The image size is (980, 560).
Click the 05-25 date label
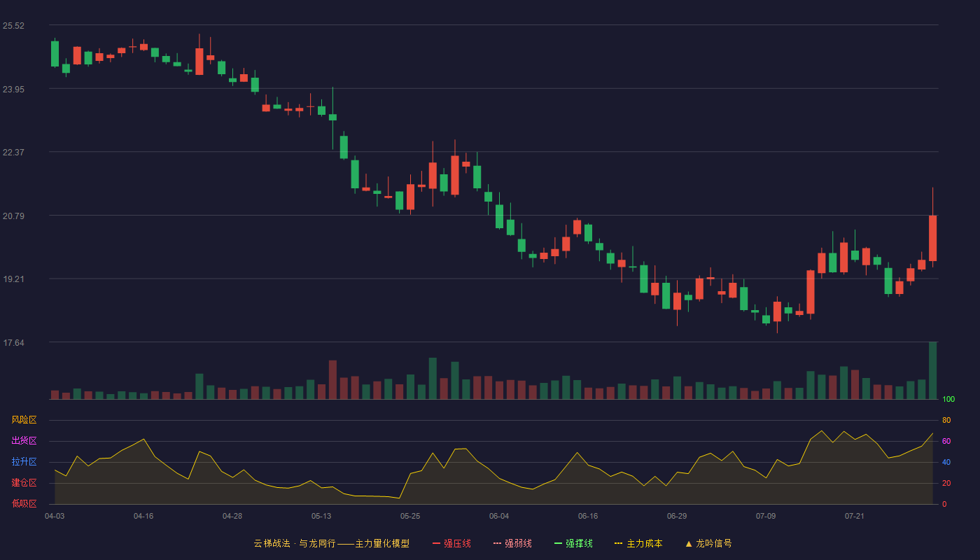pyautogui.click(x=410, y=516)
